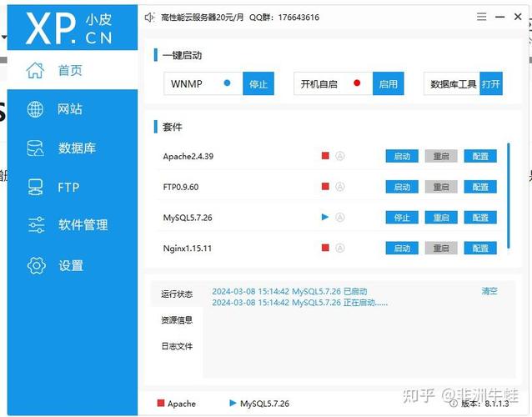
Task: Switch to 运行状态 running status tab
Action: coord(177,294)
